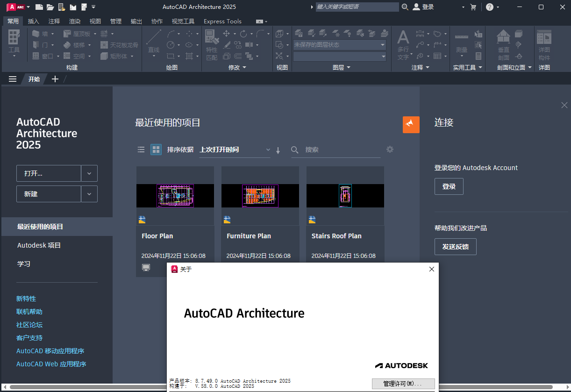Open the What's New (新特性) link
The width and height of the screenshot is (571, 392).
[x=26, y=299]
